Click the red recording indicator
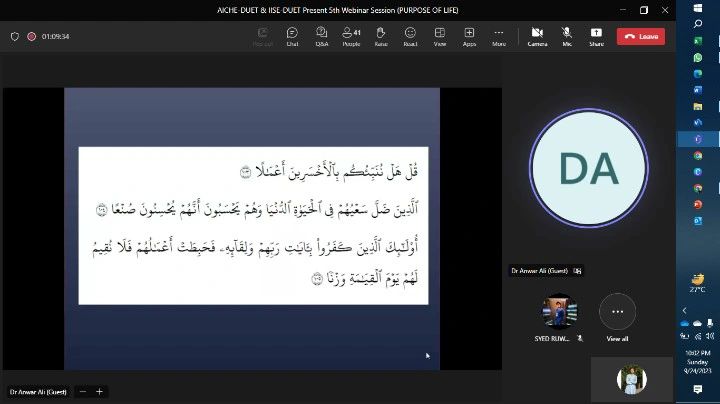Viewport: 720px width, 404px height. [31, 36]
